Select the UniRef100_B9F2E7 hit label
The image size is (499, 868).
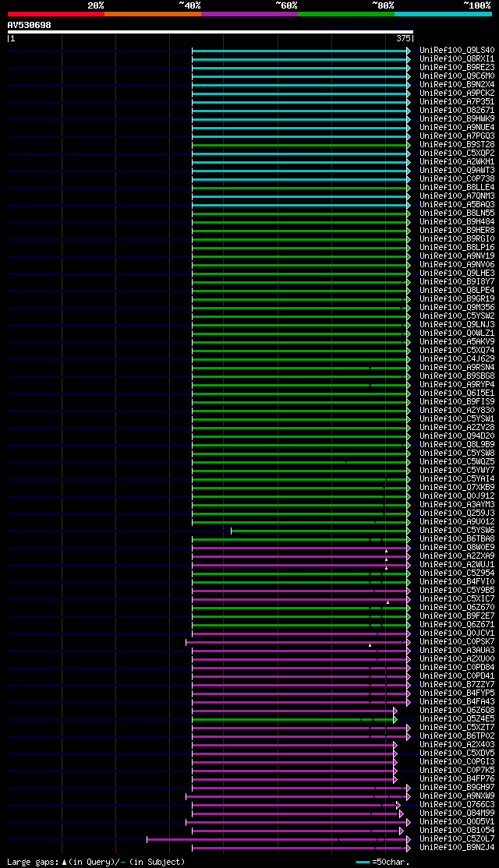point(457,616)
